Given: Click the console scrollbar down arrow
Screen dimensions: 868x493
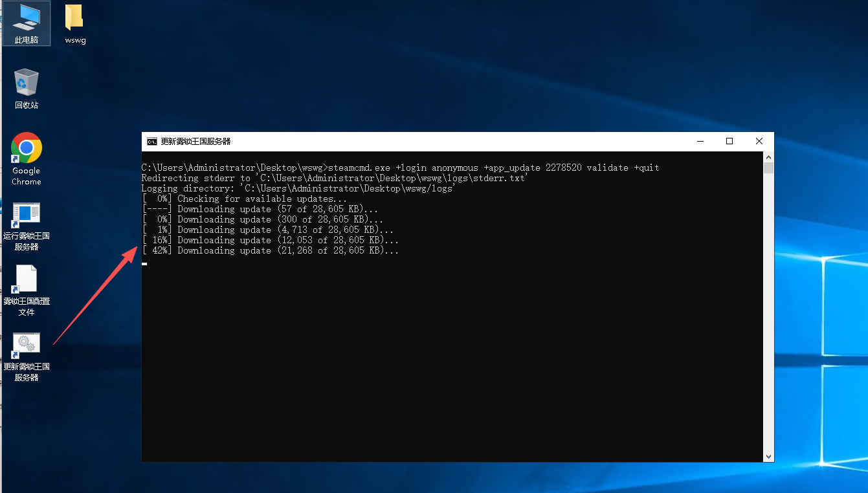Looking at the screenshot, I should (x=768, y=457).
